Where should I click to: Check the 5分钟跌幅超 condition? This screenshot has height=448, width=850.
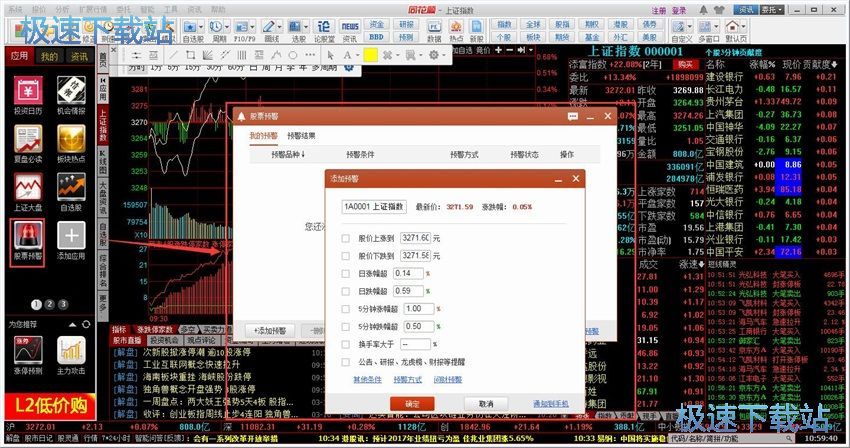point(346,327)
